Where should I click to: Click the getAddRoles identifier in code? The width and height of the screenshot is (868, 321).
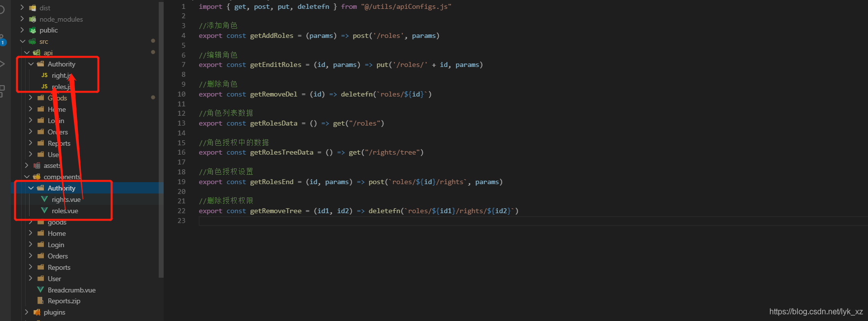pos(272,35)
